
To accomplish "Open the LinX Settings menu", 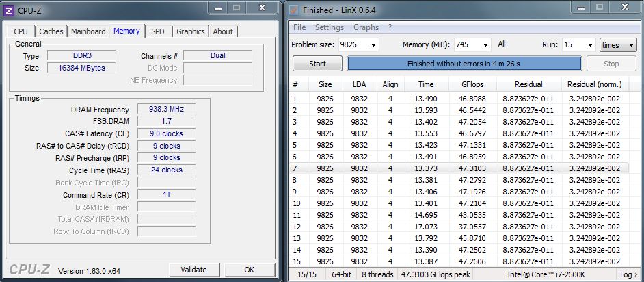I will point(329,27).
